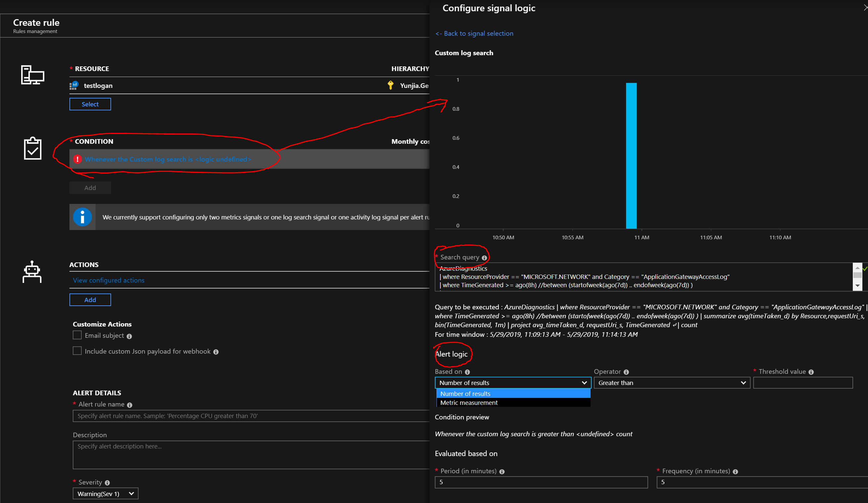Click the blue bar in the chart
This screenshot has width=868, height=503.
[x=631, y=156]
